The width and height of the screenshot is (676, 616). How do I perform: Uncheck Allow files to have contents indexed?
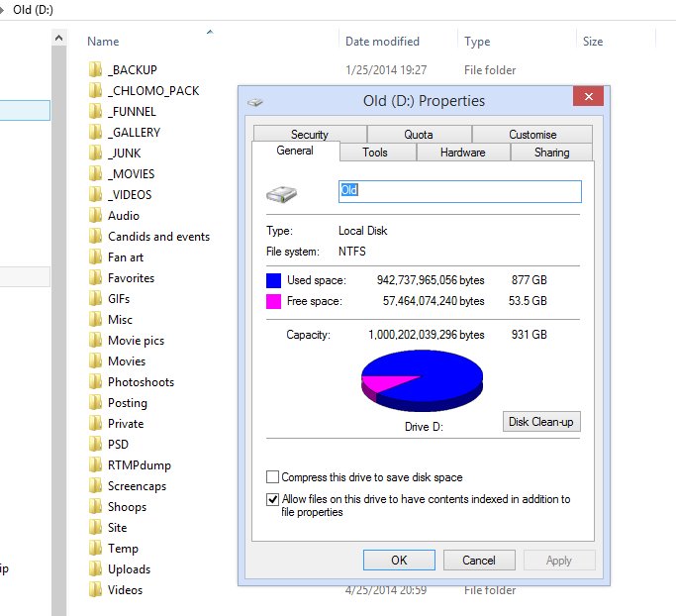pyautogui.click(x=272, y=499)
